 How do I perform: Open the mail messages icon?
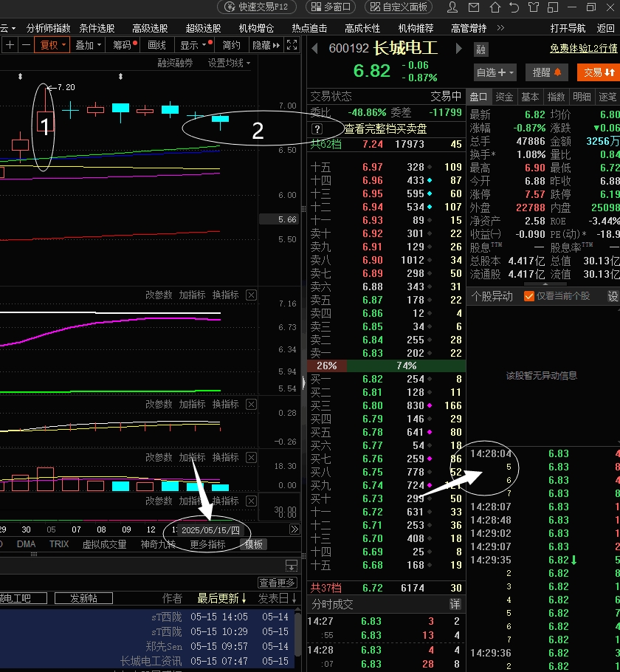tap(473, 7)
